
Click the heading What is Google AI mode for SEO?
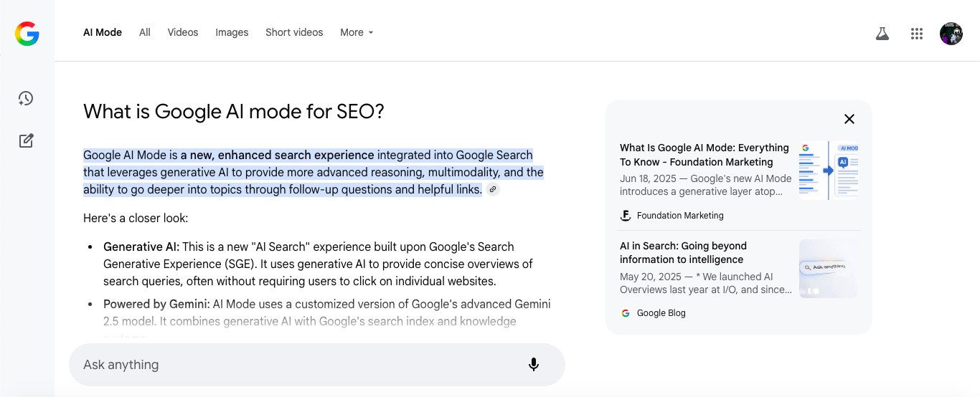click(x=234, y=112)
